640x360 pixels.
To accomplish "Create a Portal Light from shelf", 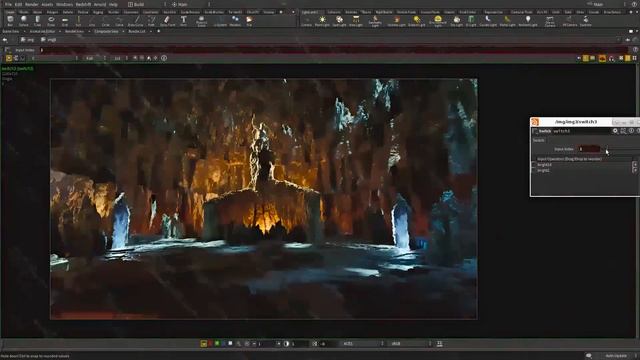I will pos(507,21).
